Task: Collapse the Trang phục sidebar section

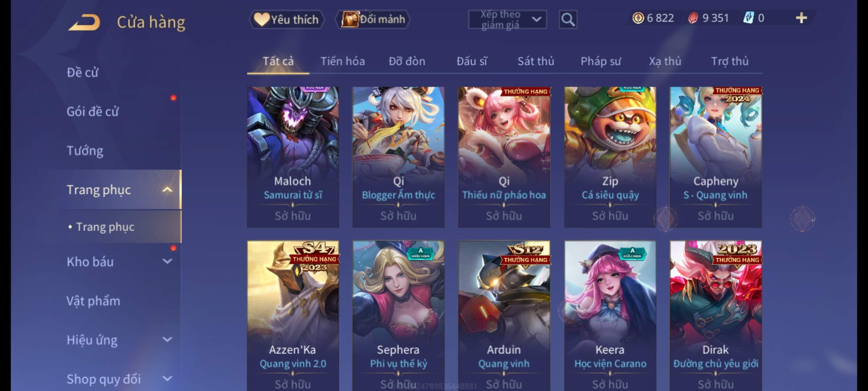Action: [167, 190]
